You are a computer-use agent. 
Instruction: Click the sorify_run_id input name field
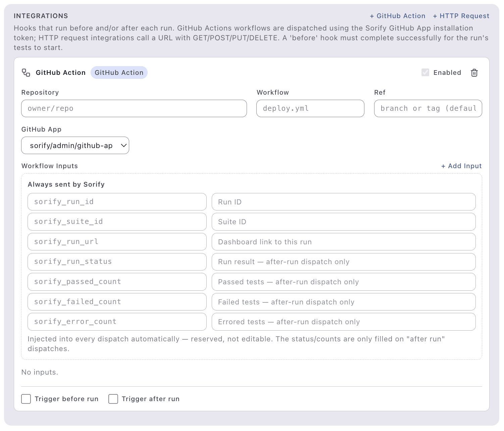pyautogui.click(x=117, y=202)
